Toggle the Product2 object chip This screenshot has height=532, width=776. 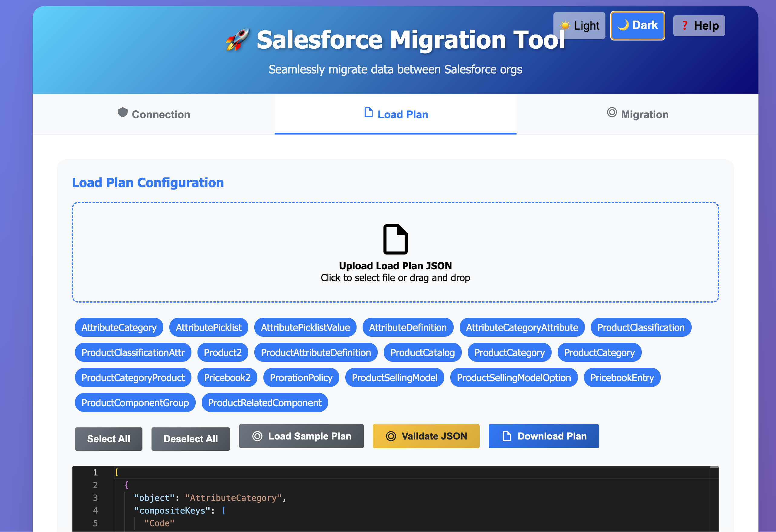pyautogui.click(x=222, y=352)
